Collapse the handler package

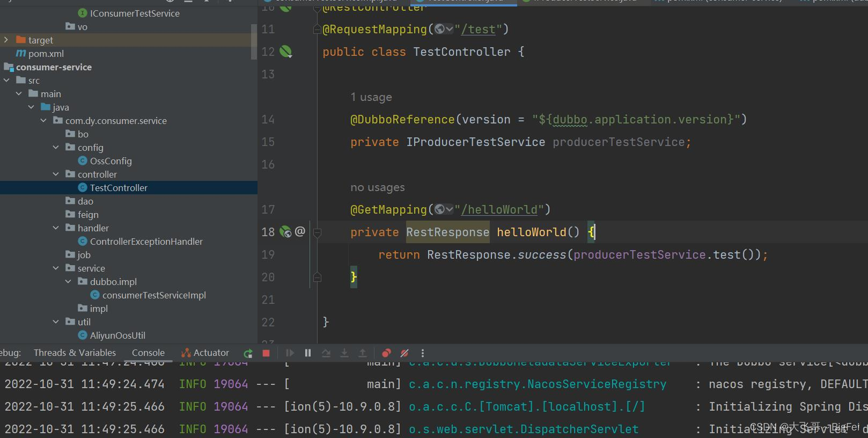pos(56,228)
